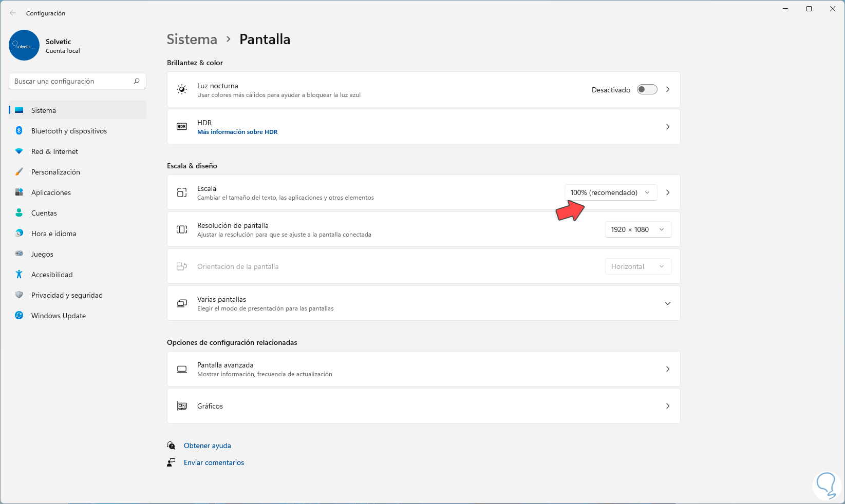The width and height of the screenshot is (845, 504).
Task: Open the Horizontal orientation dropdown
Action: tap(637, 266)
